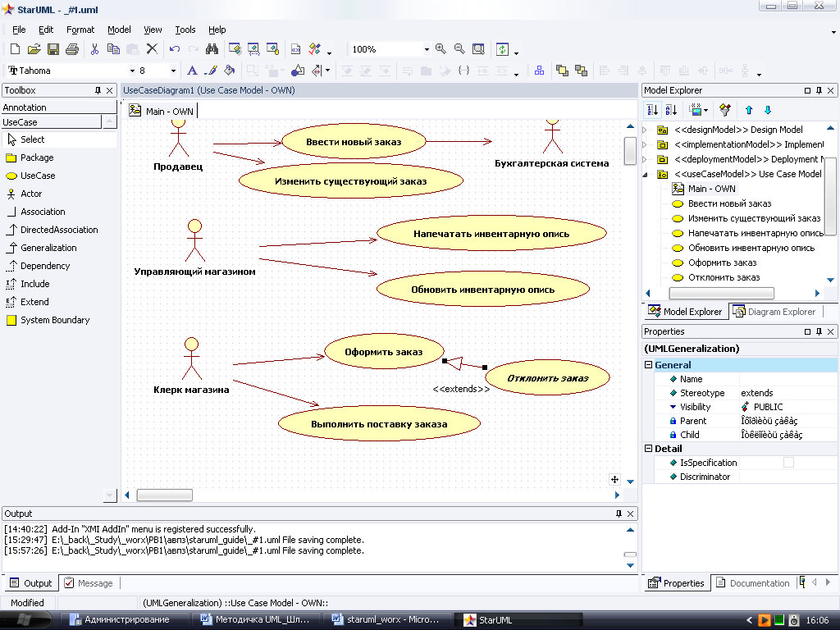Pin the Toolbox panel

(98, 90)
